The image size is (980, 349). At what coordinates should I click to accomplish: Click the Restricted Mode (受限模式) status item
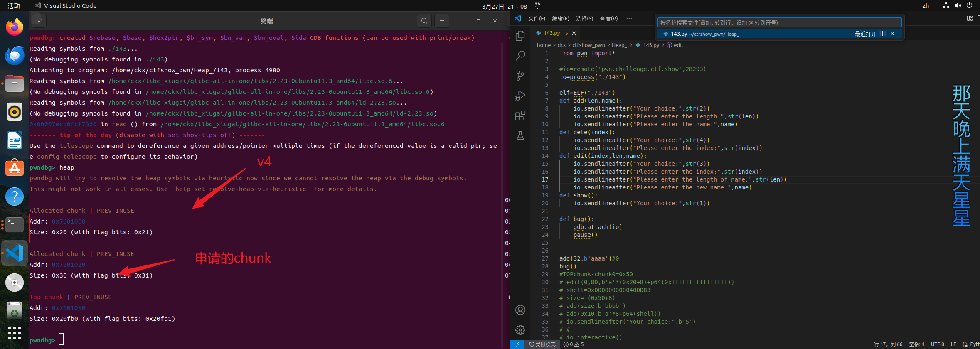[x=542, y=344]
